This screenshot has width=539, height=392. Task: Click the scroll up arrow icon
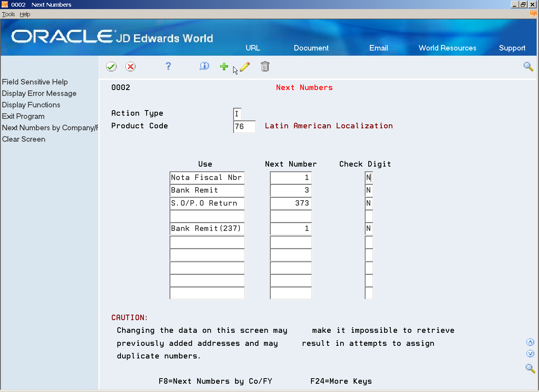530,342
